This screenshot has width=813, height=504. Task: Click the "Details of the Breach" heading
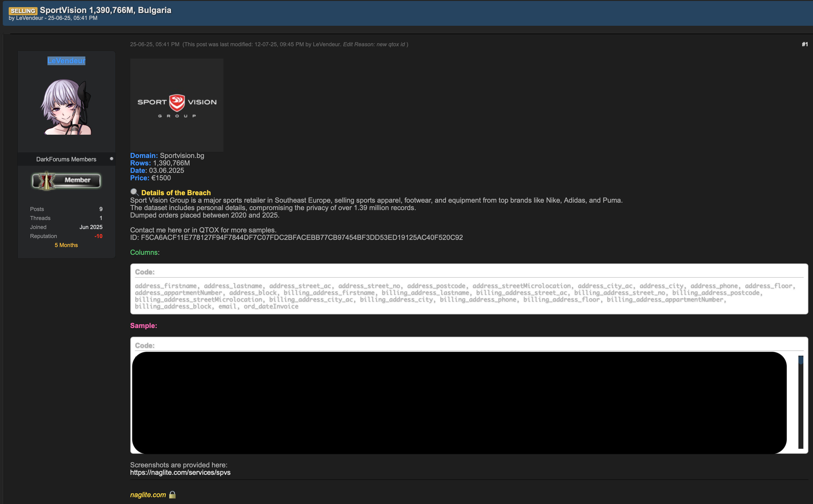(176, 193)
